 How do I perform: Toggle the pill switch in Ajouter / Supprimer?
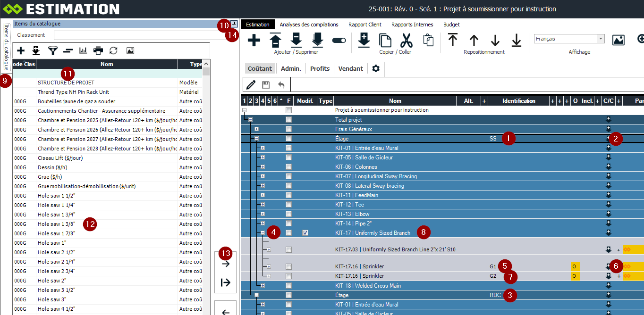click(339, 41)
